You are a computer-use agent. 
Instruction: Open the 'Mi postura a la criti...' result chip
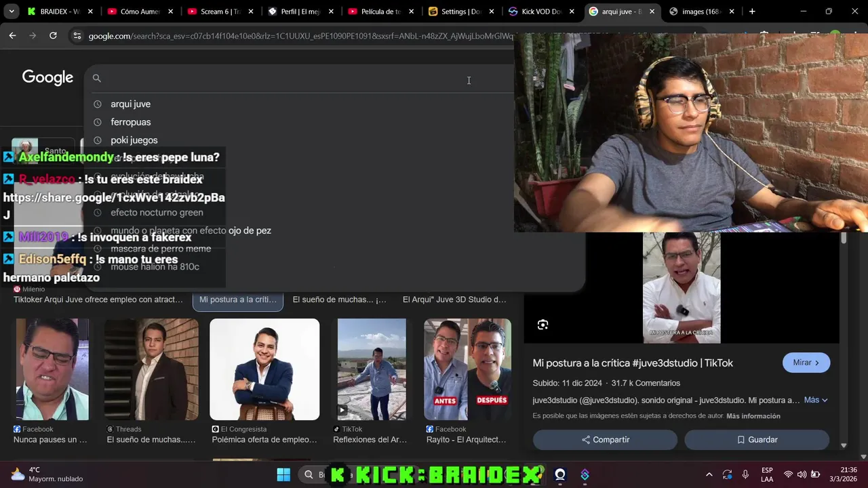tap(238, 300)
